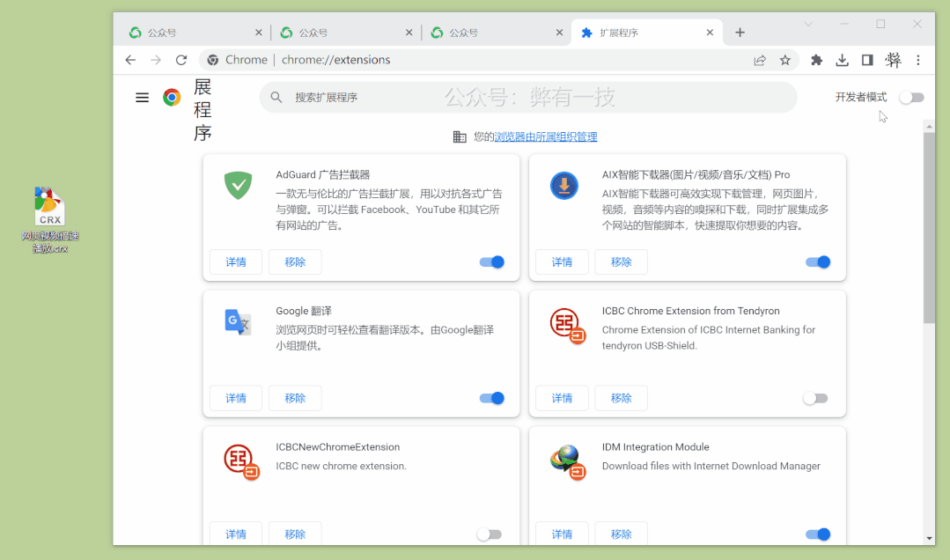The image size is (950, 560).
Task: Click the search magnifier icon
Action: [276, 97]
